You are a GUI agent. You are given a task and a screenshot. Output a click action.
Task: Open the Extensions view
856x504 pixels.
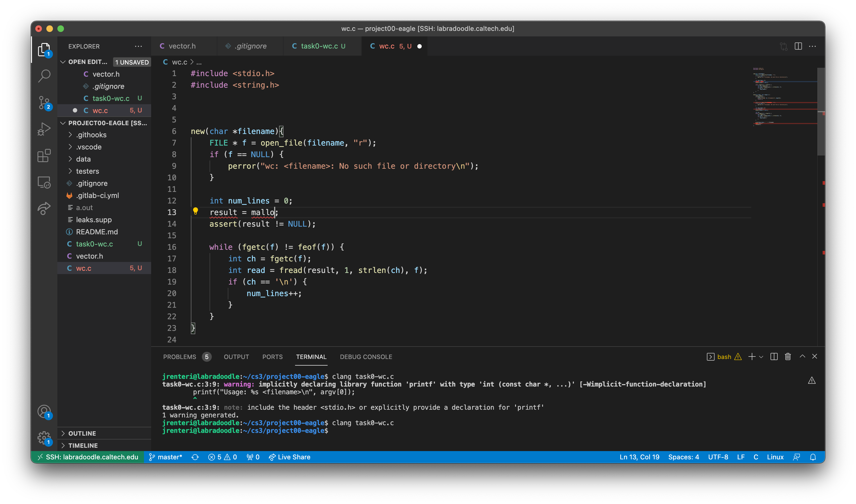44,156
